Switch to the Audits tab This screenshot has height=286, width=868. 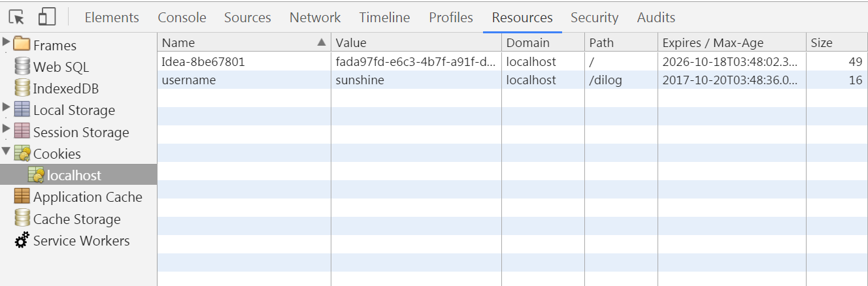click(x=656, y=18)
